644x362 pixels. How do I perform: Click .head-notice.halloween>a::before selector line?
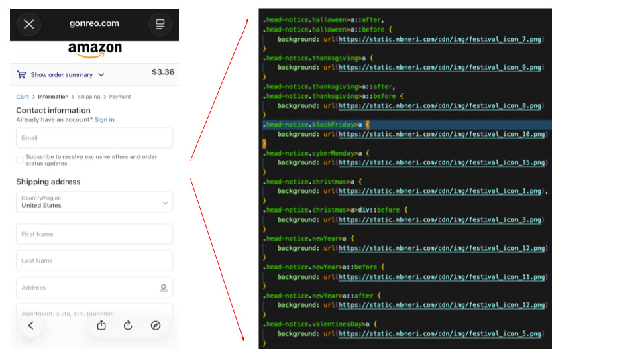[328, 29]
